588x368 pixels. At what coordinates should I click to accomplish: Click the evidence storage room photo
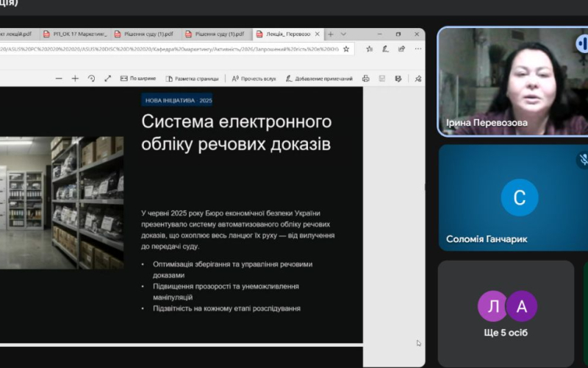(x=62, y=203)
